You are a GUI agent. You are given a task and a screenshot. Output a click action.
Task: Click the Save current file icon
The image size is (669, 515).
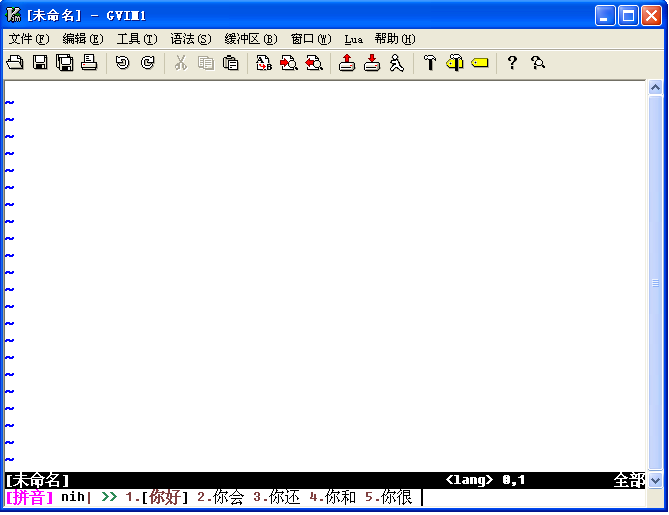[x=40, y=63]
